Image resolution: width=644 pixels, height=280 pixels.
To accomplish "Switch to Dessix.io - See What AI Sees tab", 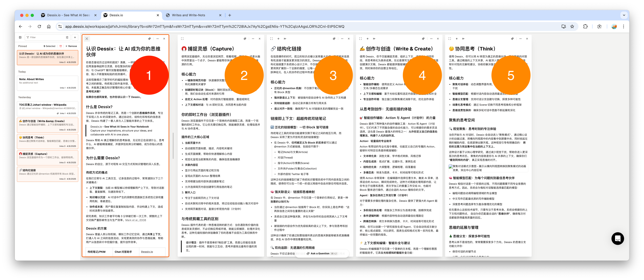I will pos(68,15).
